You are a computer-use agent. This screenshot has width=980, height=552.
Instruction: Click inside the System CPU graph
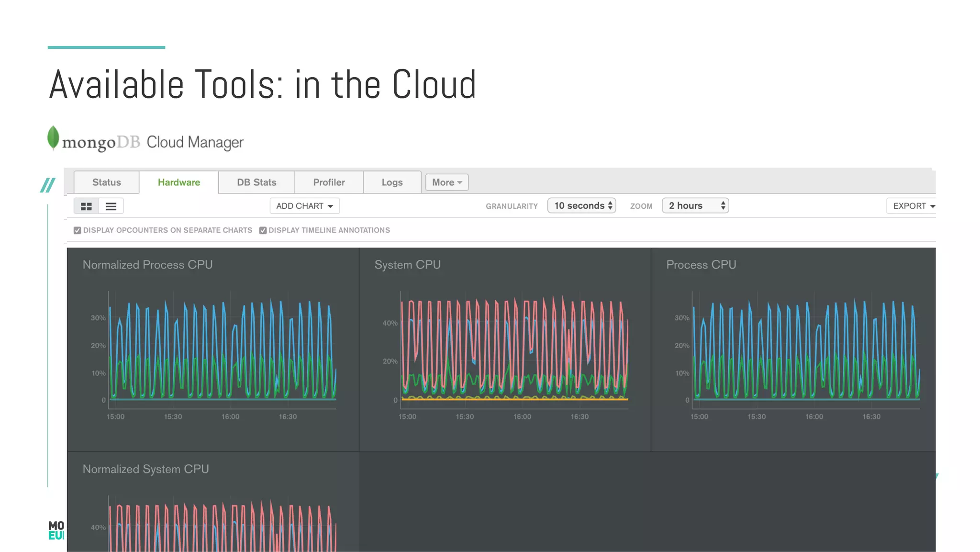[x=514, y=349]
